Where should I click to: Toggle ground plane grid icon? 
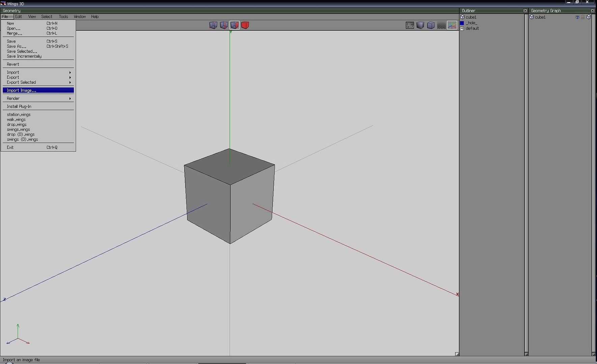click(x=442, y=25)
